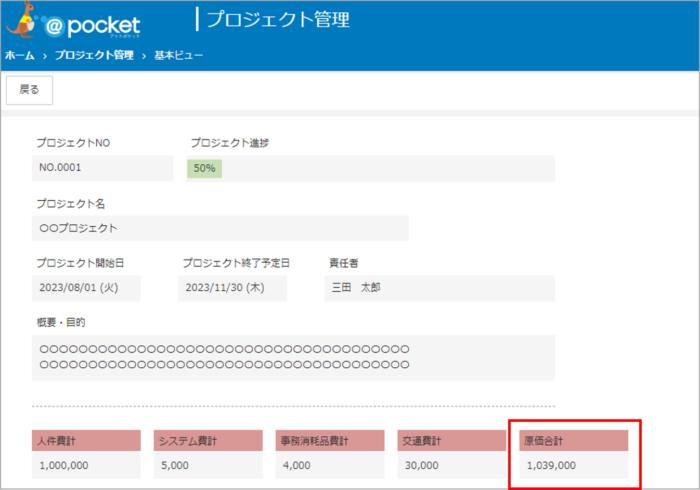700x490 pixels.
Task: Select the ○○プロジェクト project name field
Action: 220,228
